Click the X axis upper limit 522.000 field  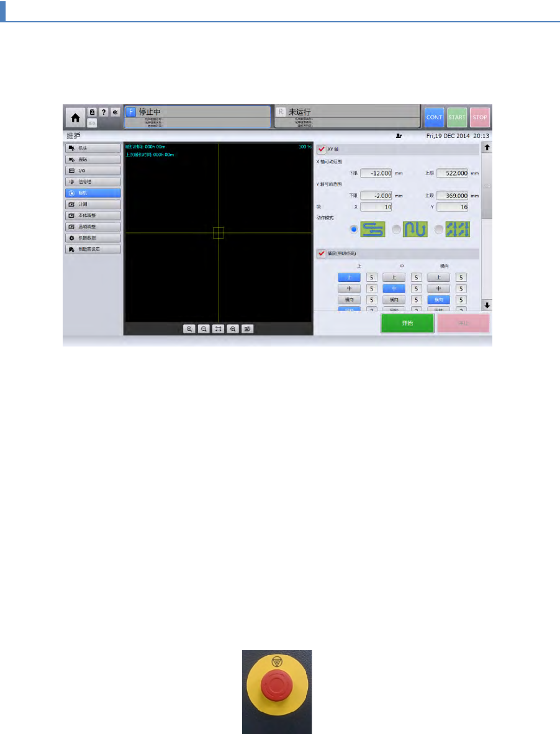point(453,173)
